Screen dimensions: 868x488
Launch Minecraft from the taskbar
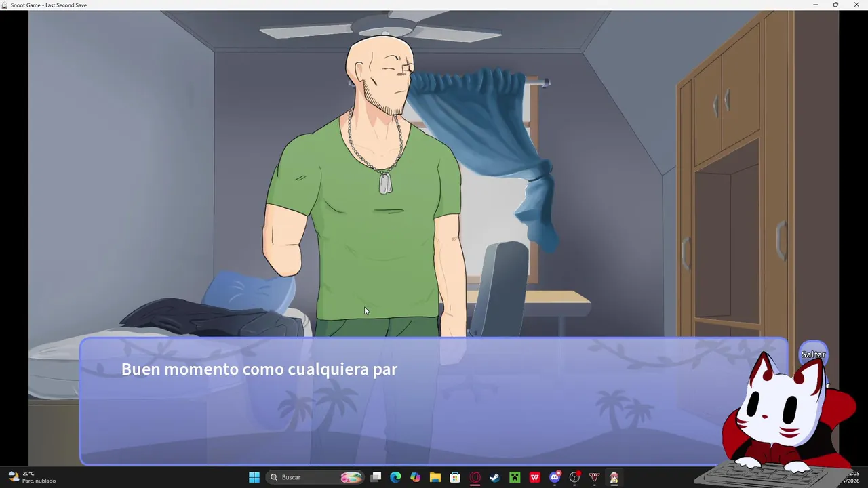(x=515, y=477)
